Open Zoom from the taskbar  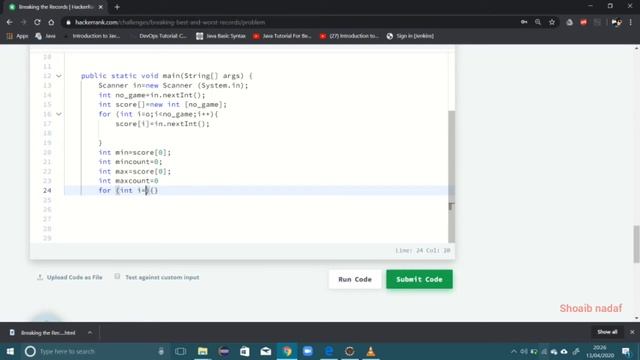pyautogui.click(x=308, y=351)
